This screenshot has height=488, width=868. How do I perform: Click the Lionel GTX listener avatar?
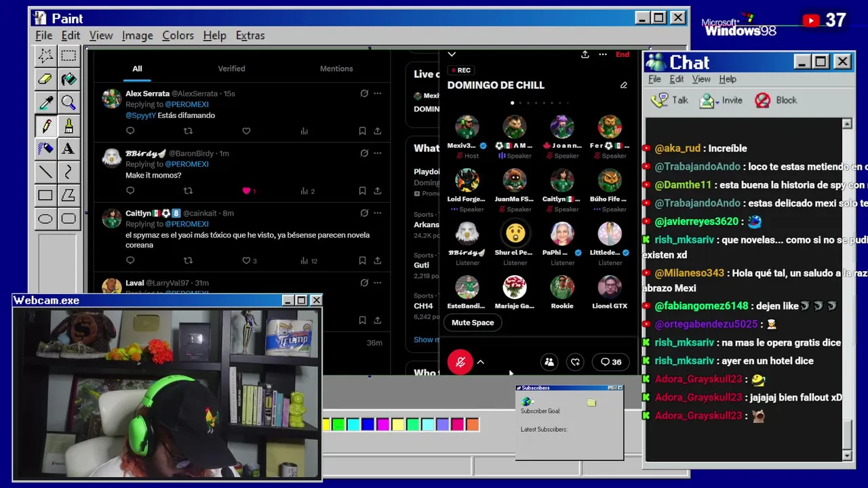tap(610, 287)
